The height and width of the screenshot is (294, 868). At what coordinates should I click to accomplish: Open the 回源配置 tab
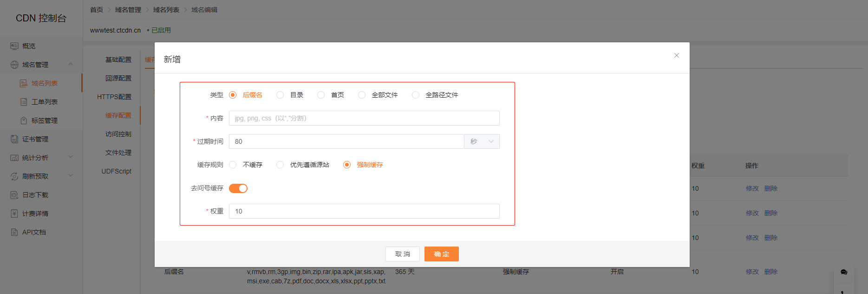(118, 78)
